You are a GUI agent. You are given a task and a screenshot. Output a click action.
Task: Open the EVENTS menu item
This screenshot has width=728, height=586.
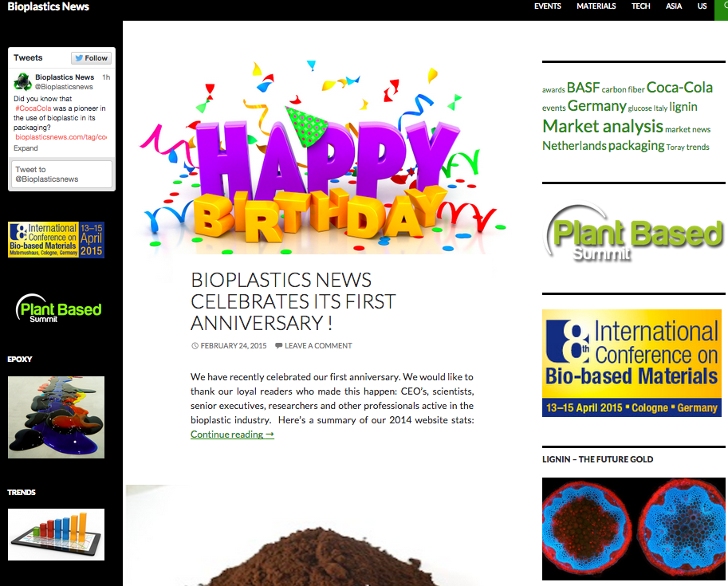(547, 6)
